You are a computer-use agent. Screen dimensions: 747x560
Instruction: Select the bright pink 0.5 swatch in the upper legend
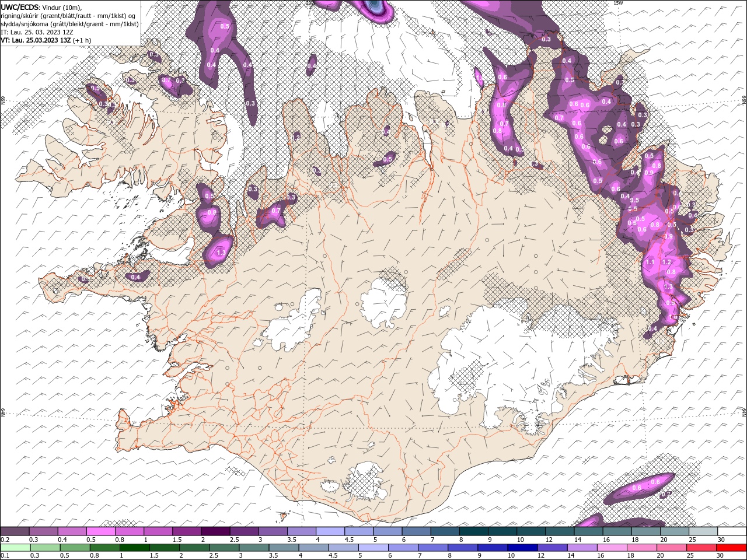point(101,531)
